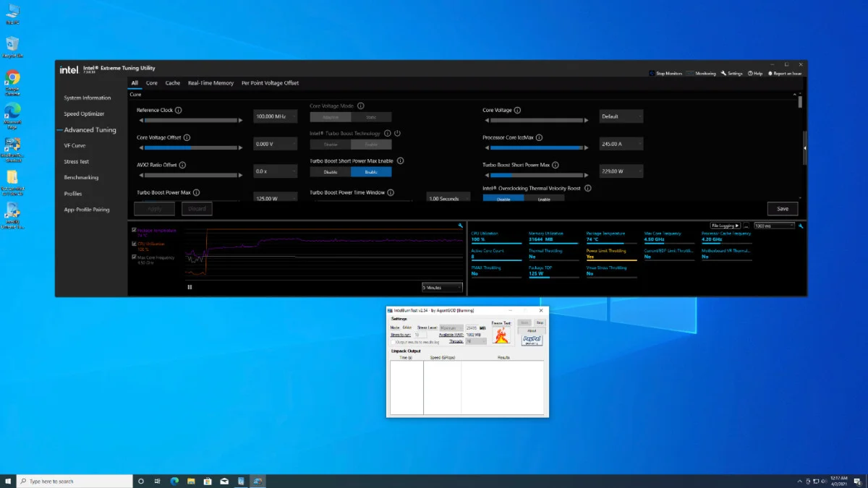Image resolution: width=868 pixels, height=488 pixels.
Task: Open Stress Test in XTU sidebar
Action: (77, 162)
